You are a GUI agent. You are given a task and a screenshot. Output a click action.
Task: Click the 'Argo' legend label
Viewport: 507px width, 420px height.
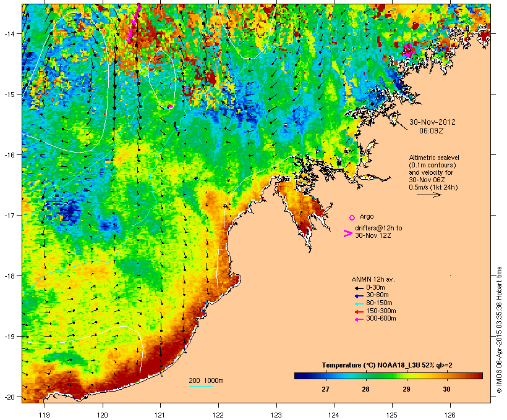(367, 216)
